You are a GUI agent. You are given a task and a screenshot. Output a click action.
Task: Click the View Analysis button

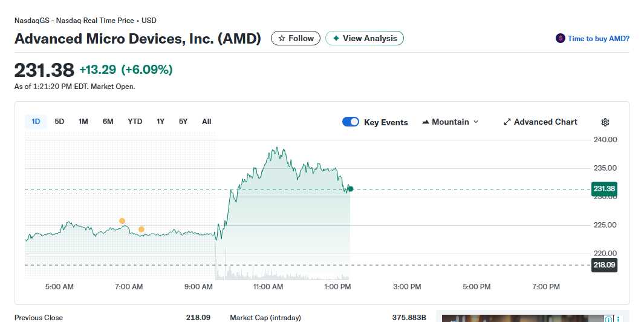point(365,38)
